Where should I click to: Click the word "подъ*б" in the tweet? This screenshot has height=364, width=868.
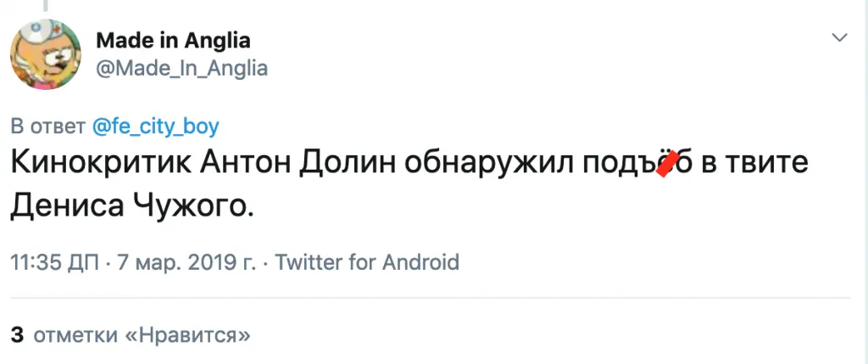click(637, 164)
